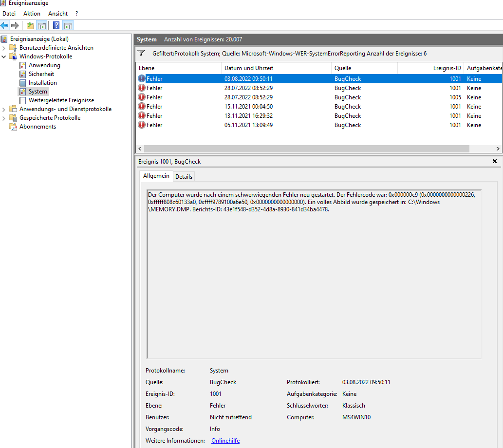Select the Sicherheit log
The image size is (503, 448).
(41, 74)
